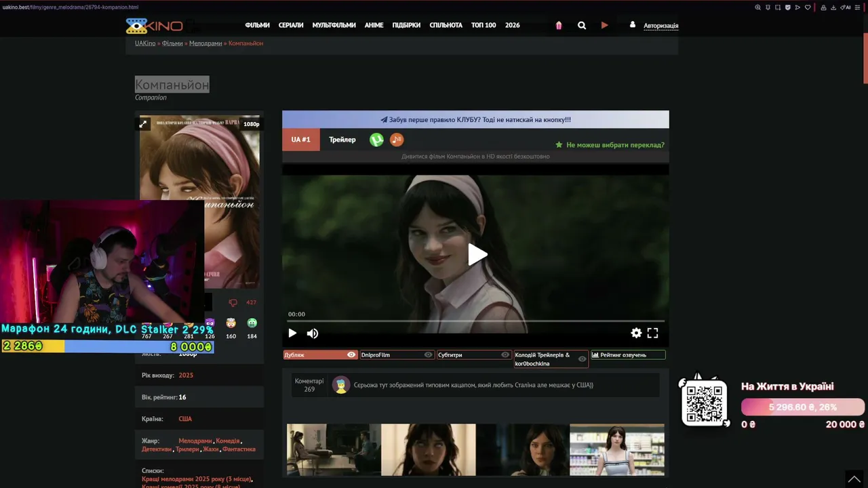Image resolution: width=868 pixels, height=488 pixels.
Task: Go to UAKino breadcrumb link
Action: [x=145, y=43]
